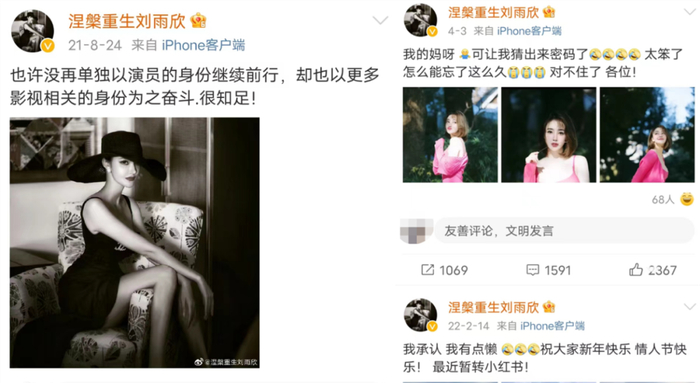Expand options chevron on 22-2-14 post
Image resolution: width=700 pixels, height=383 pixels.
(x=690, y=306)
